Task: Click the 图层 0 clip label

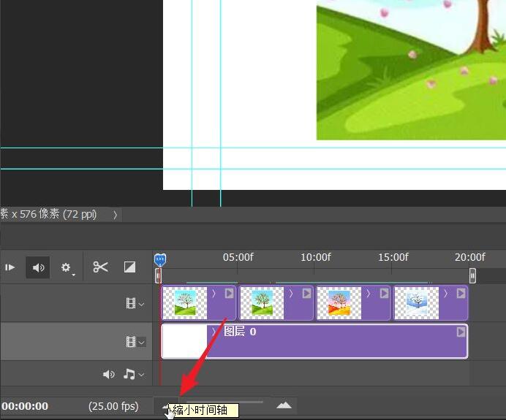Action: 240,332
